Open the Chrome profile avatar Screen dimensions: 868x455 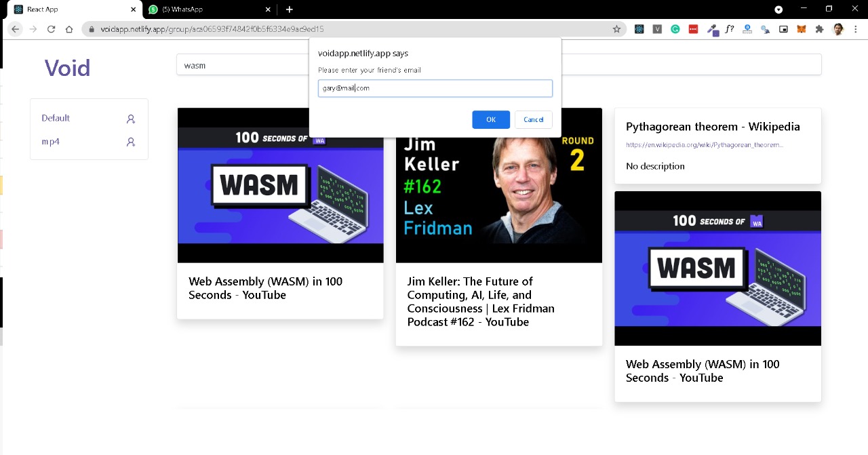point(838,29)
